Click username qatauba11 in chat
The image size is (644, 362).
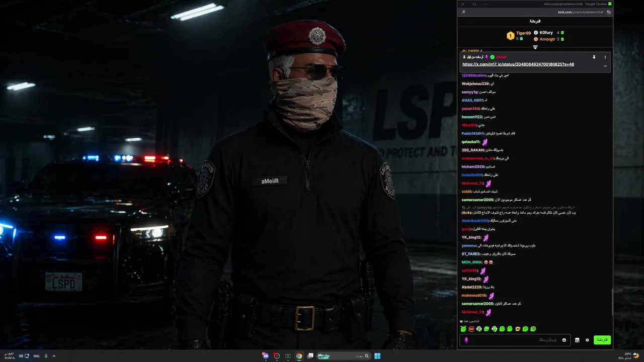[x=471, y=142]
